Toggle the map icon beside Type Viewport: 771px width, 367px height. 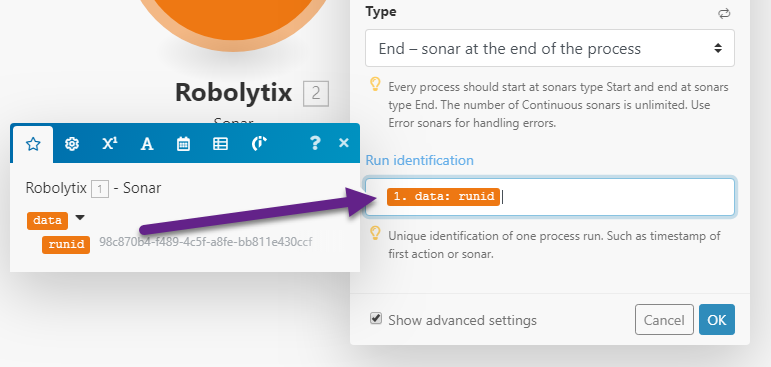click(724, 14)
